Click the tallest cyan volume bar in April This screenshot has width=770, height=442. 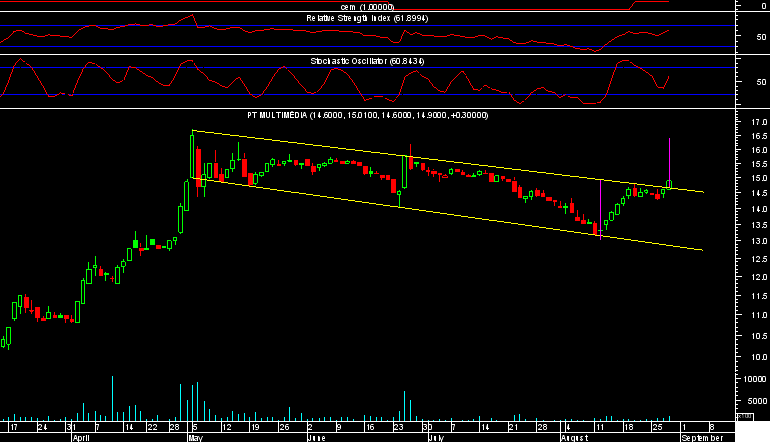pos(112,398)
